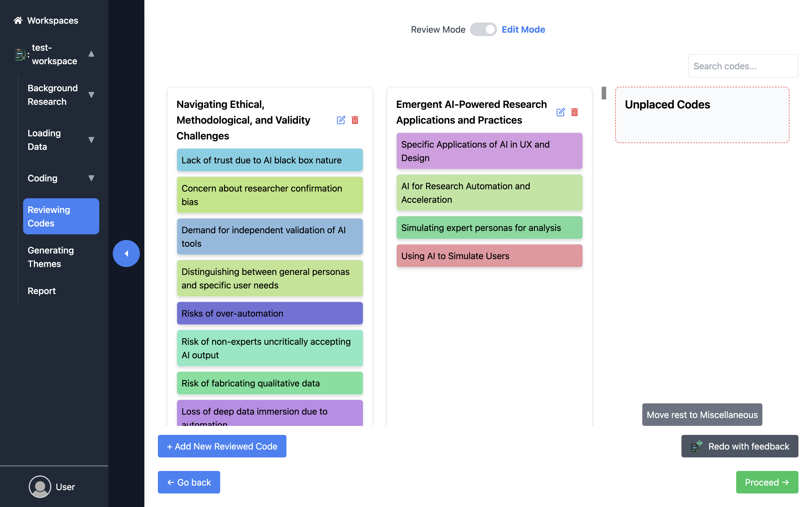This screenshot has height=507, width=812.
Task: Expand the Background Research section
Action: pos(91,95)
